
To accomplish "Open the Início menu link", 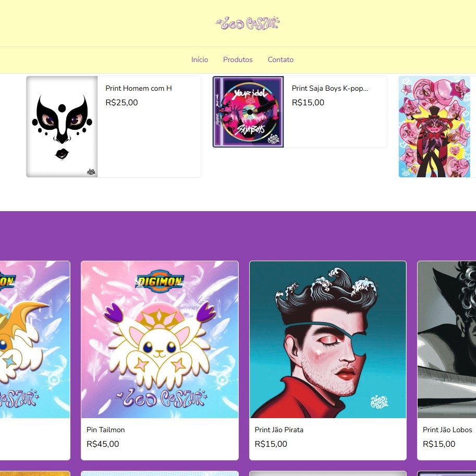I will (200, 59).
